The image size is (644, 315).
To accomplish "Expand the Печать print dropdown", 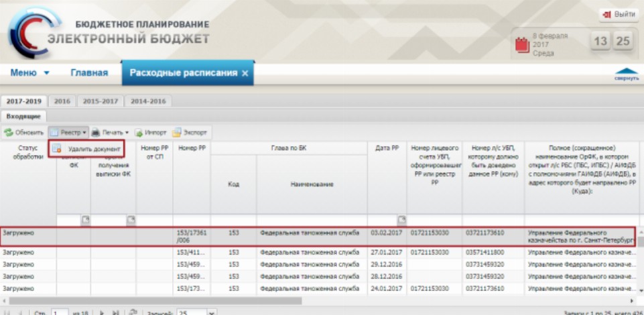I will [x=110, y=133].
